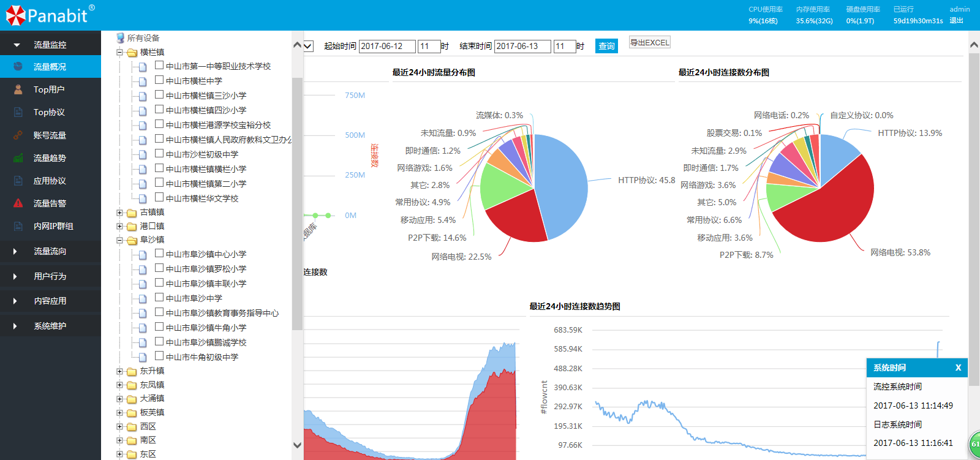The height and width of the screenshot is (460, 980).
Task: Expand the 大涌镇 tree node
Action: [120, 399]
